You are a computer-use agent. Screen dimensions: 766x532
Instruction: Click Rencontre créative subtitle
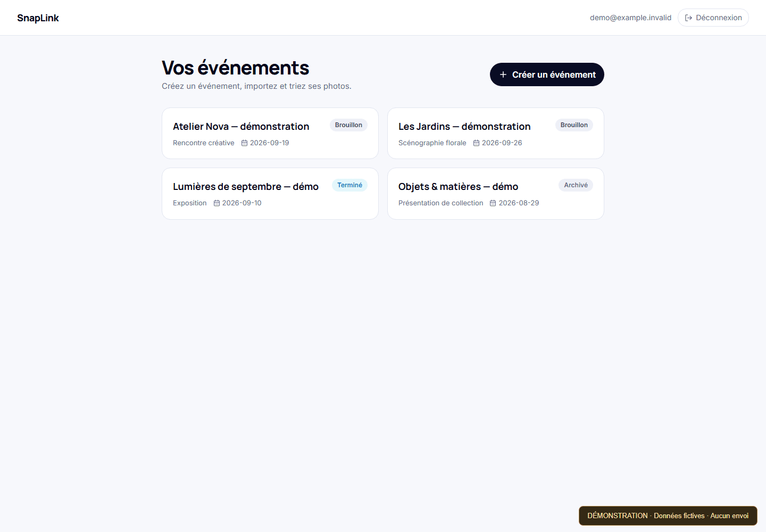[x=204, y=143]
